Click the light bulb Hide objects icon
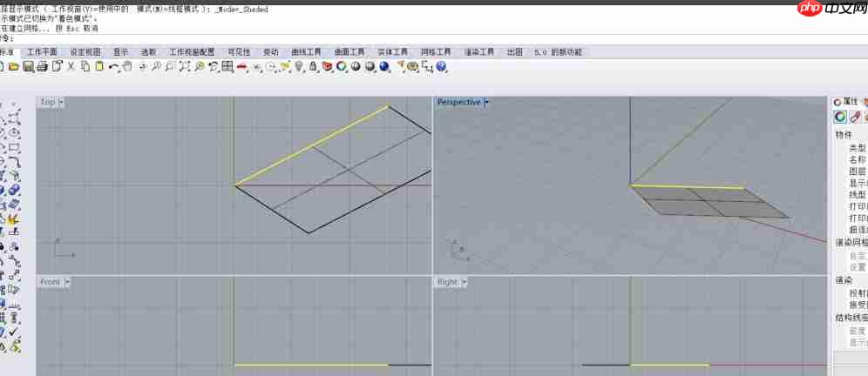Screen dimensions: 868x376 pos(298,66)
